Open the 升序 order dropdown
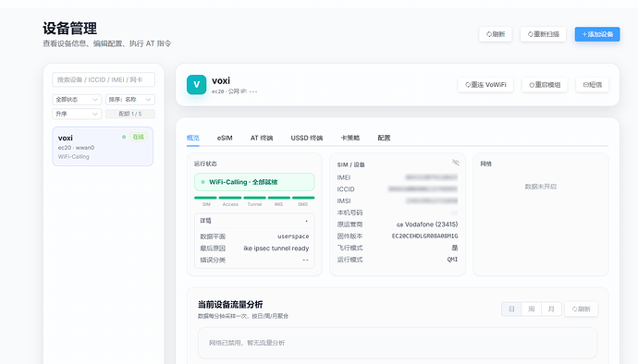638x364 pixels. 77,114
